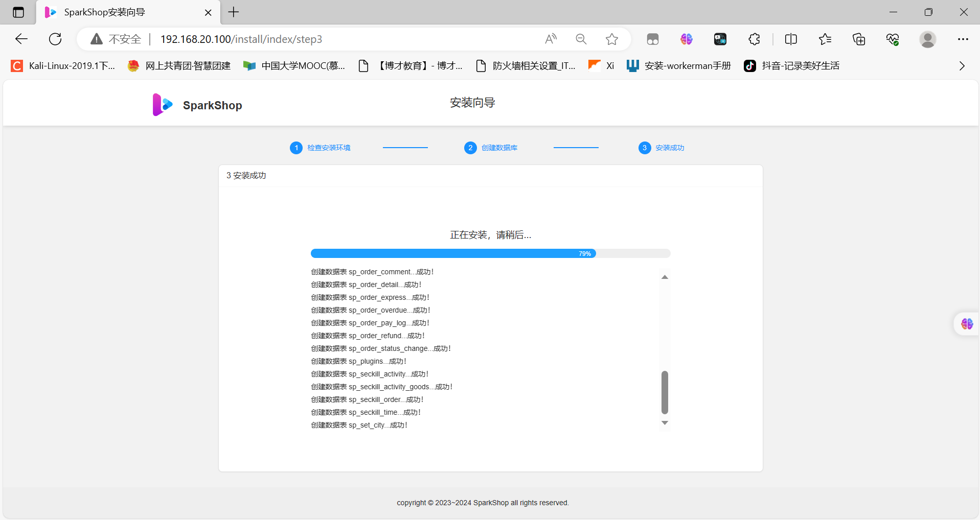The width and height of the screenshot is (980, 520).
Task: Open the browser extensions puzzle icon
Action: 754,39
